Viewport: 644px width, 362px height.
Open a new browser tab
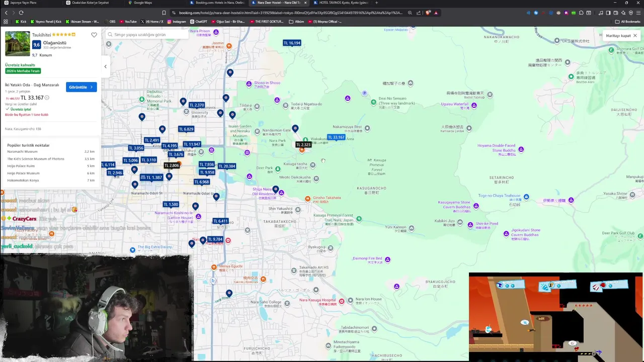click(376, 3)
